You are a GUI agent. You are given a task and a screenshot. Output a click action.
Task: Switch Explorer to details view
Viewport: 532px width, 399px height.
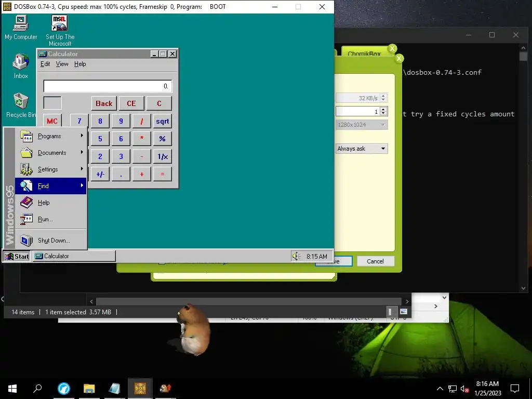tap(390, 312)
